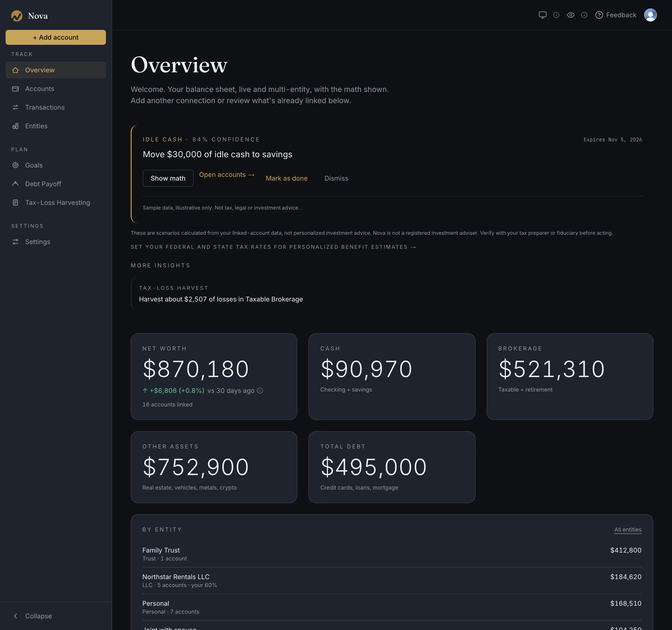
Task: Click the Net Worth $870,180 card
Action: tap(214, 377)
